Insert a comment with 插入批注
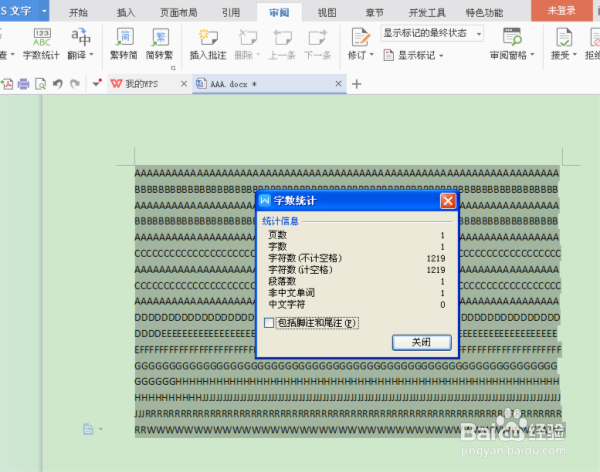Viewport: 600px width, 472px height. [x=208, y=44]
